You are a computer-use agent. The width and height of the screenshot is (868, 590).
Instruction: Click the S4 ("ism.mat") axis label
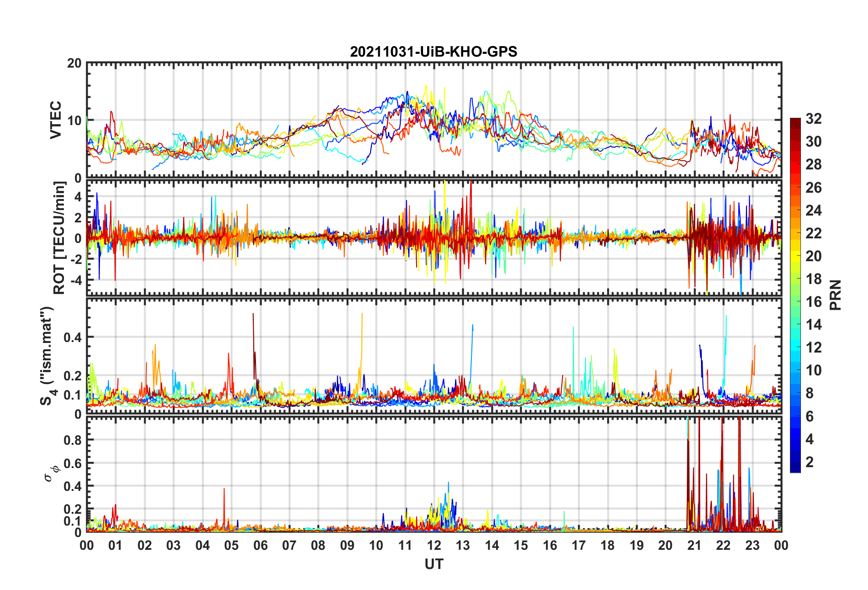47,356
